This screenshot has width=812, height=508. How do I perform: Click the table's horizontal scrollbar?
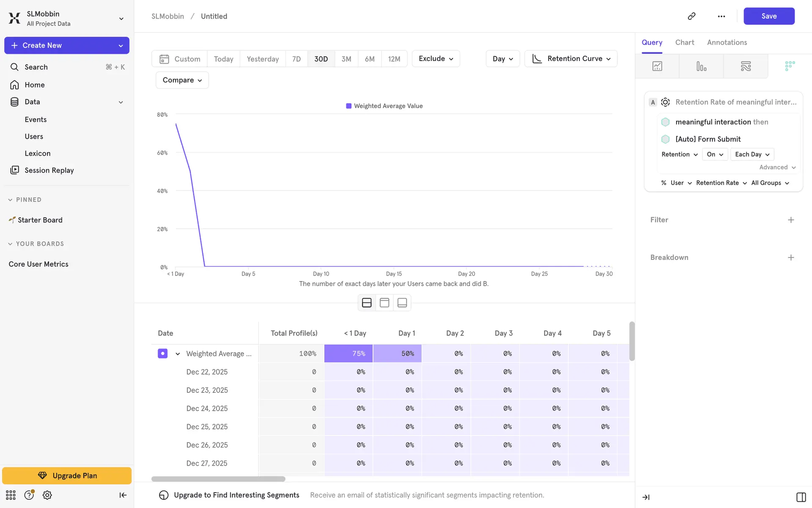218,479
